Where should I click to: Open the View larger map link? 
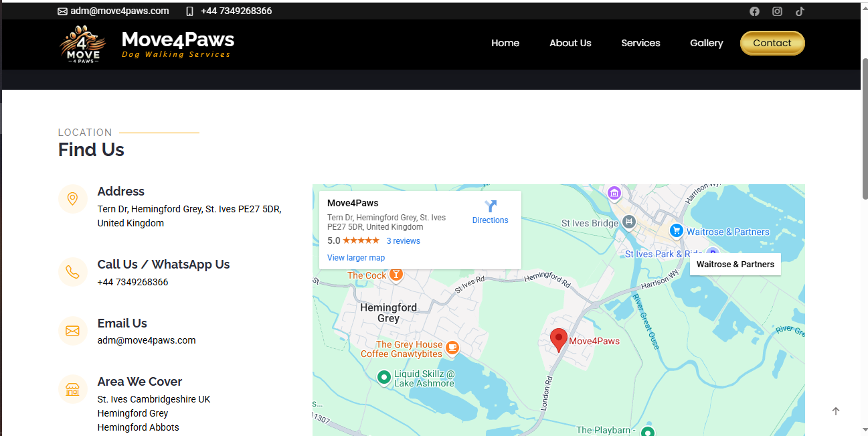355,258
